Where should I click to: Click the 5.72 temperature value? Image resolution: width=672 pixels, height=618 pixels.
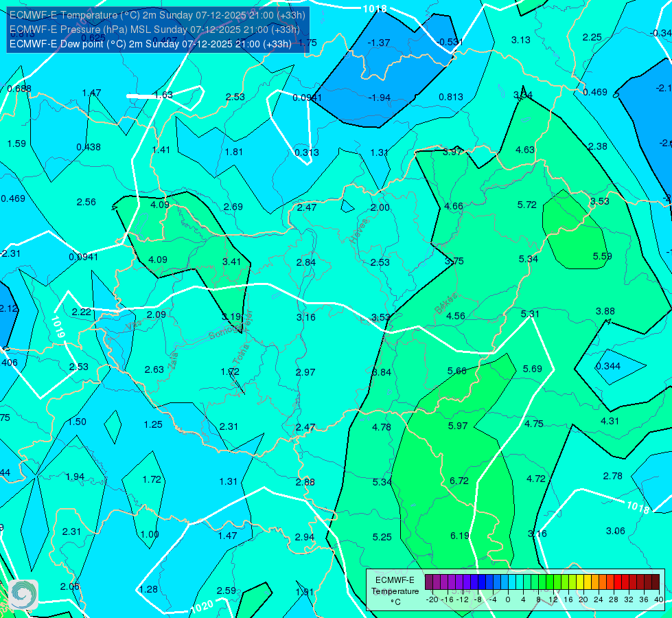click(526, 205)
